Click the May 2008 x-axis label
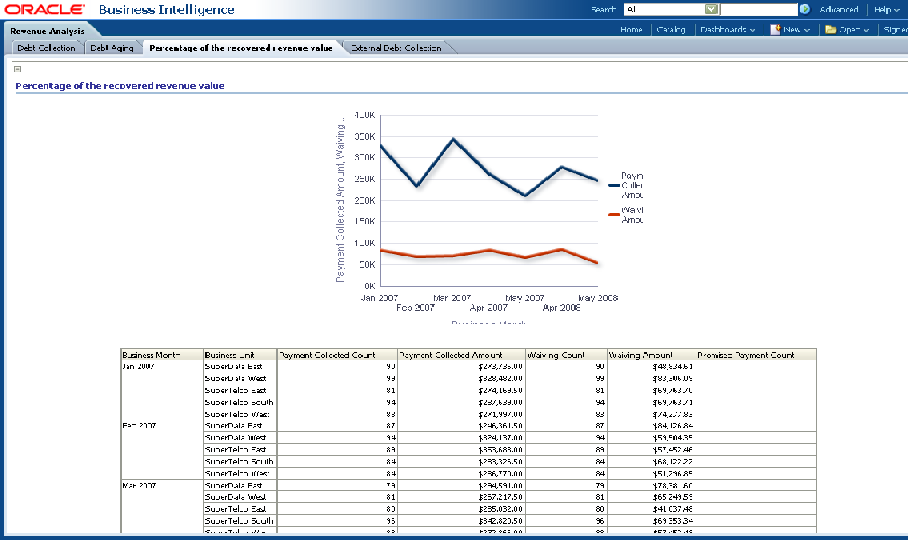Image resolution: width=908 pixels, height=540 pixels. 598,298
